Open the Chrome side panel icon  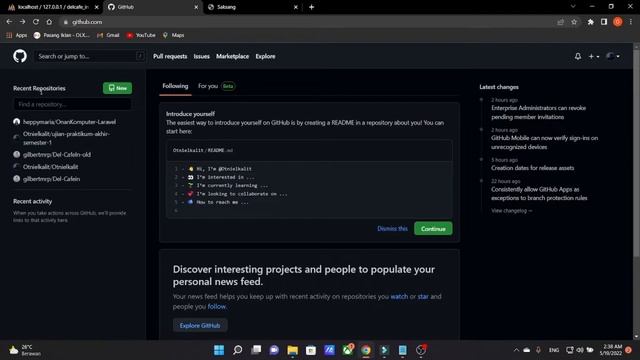click(604, 22)
